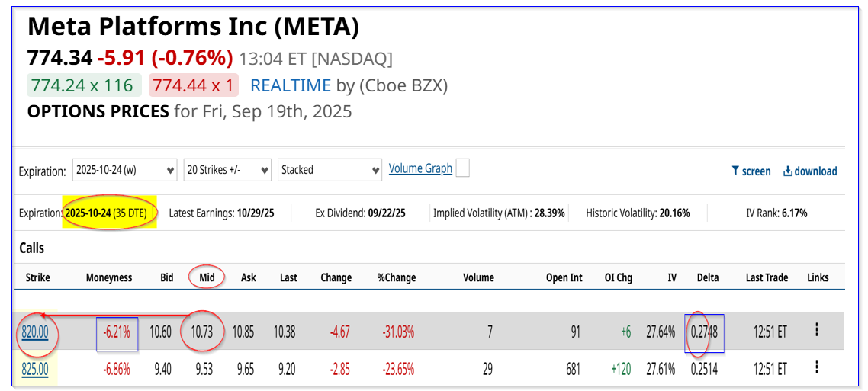Click the Ex Dividend date 09/22/25
Screen dimensions: 868x391
click(387, 213)
